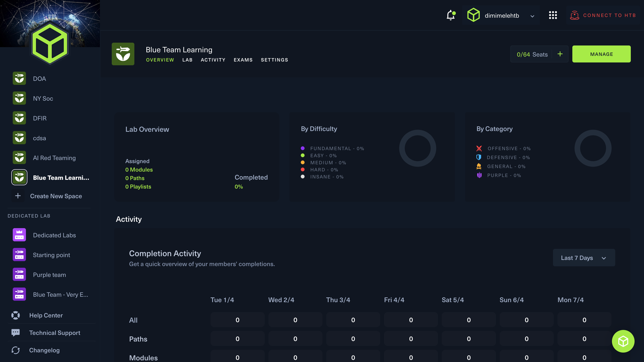Open the Starting point lab icon

coord(19,255)
